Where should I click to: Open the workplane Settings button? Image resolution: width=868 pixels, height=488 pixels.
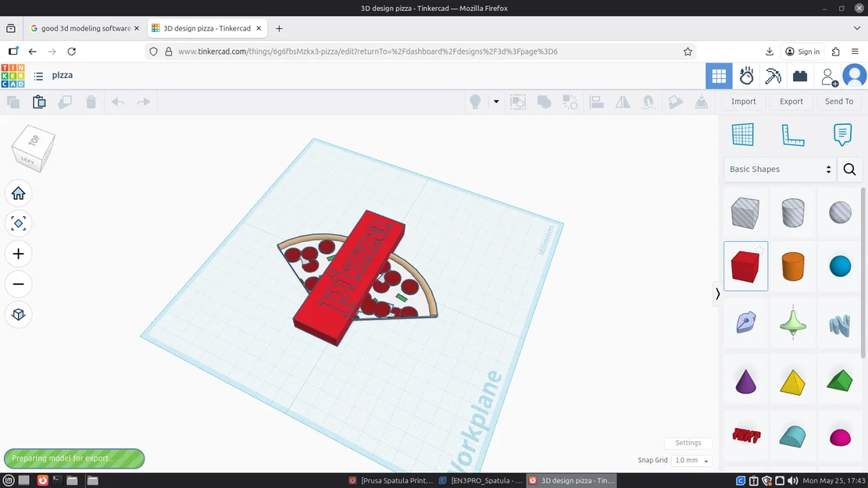(688, 443)
